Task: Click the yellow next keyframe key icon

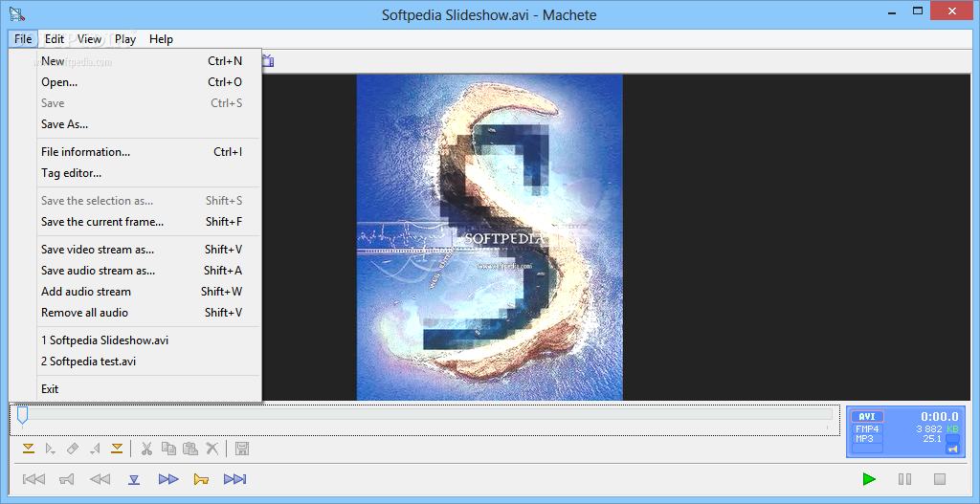Action: point(201,480)
